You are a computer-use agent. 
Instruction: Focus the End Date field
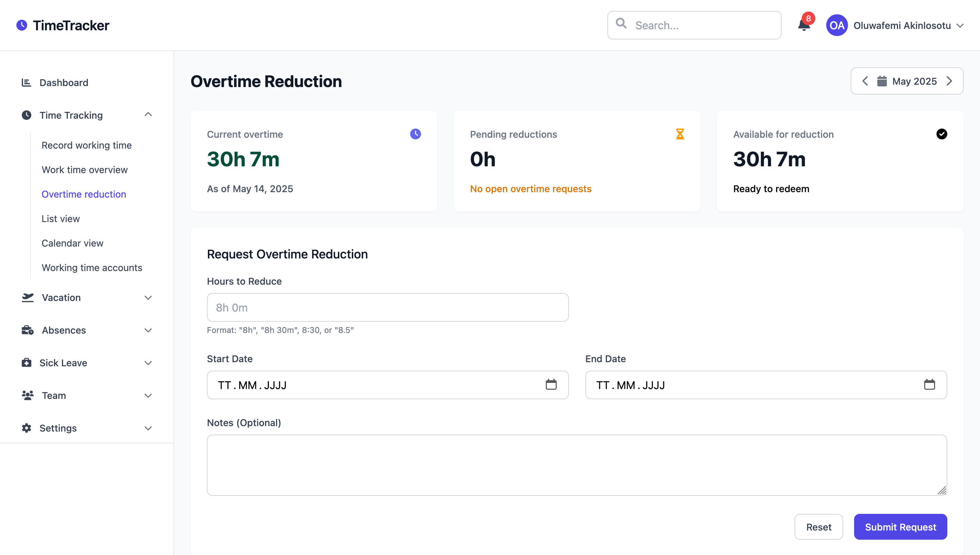coord(766,385)
